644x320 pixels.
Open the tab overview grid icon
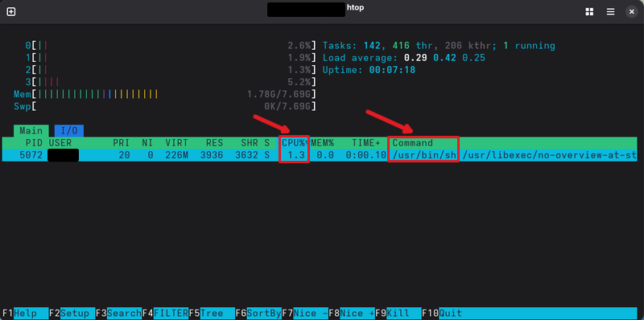tap(589, 12)
